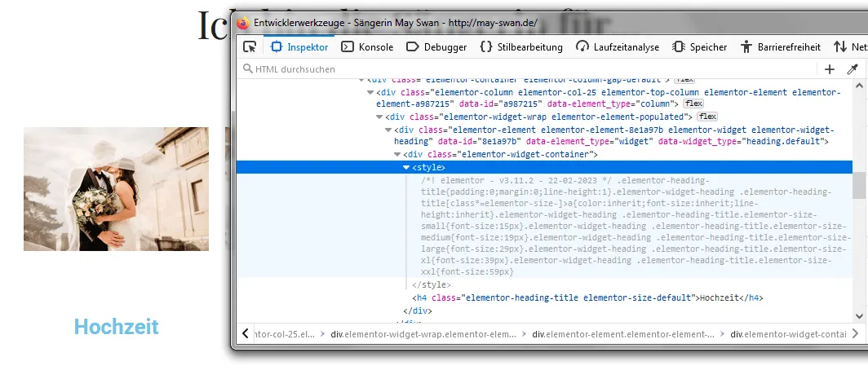The height and width of the screenshot is (370, 868).
Task: Collapse the selected style node
Action: (x=406, y=168)
